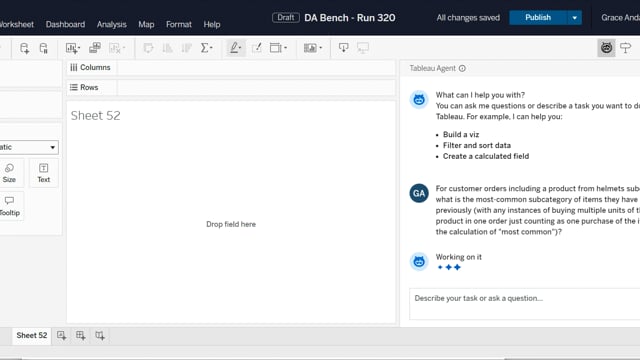Open the Worksheet menu

tap(17, 24)
